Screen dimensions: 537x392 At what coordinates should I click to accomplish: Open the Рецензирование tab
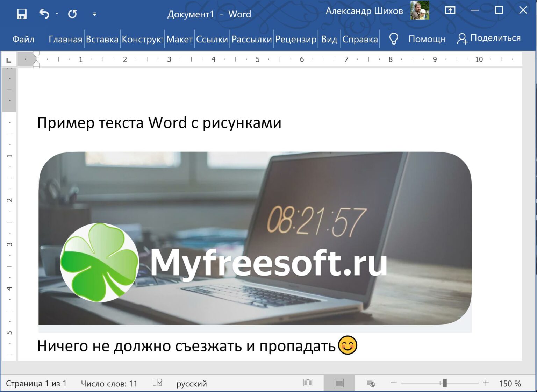click(296, 39)
